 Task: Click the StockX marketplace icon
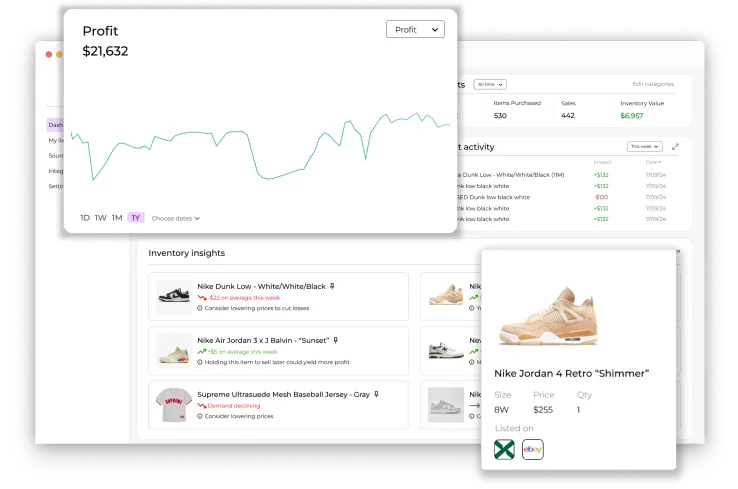(504, 449)
